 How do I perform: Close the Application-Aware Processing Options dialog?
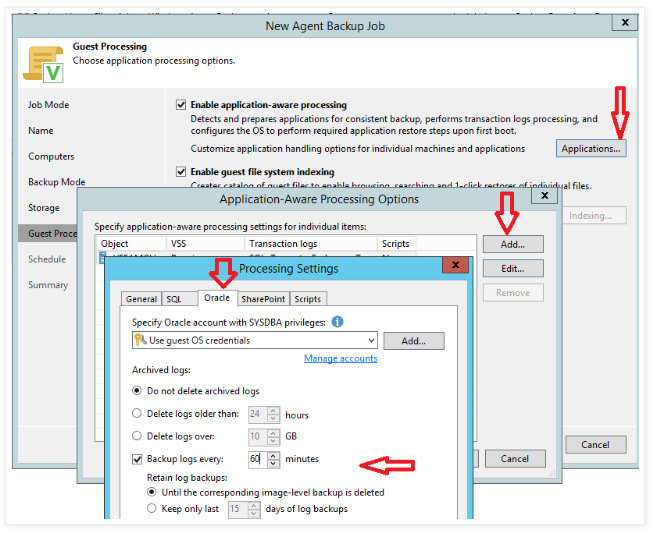coord(544,197)
